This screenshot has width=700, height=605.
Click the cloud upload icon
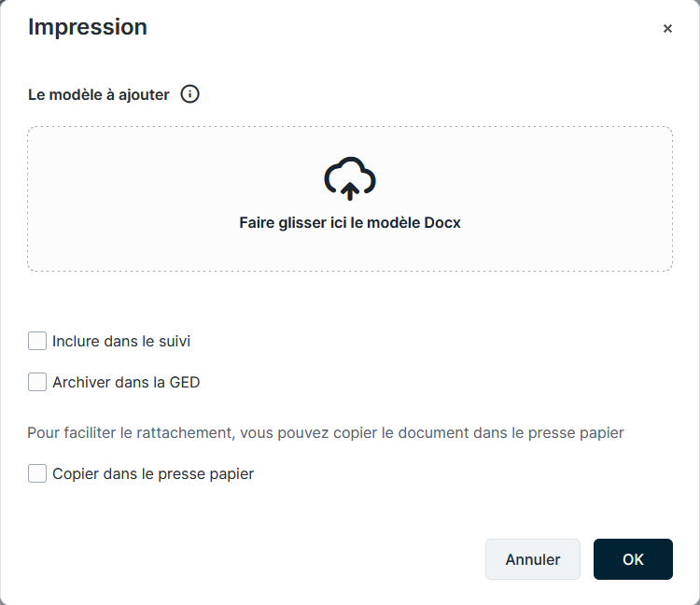[x=350, y=179]
